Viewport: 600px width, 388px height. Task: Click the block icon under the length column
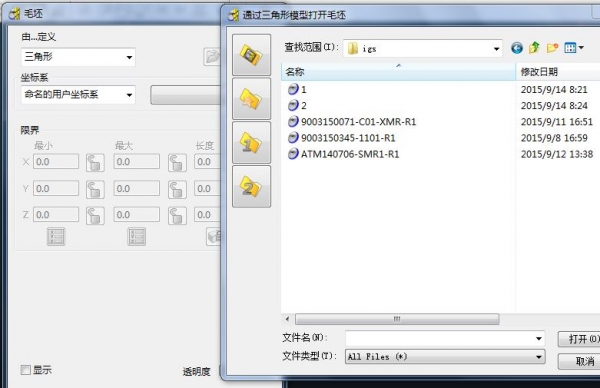pos(214,236)
